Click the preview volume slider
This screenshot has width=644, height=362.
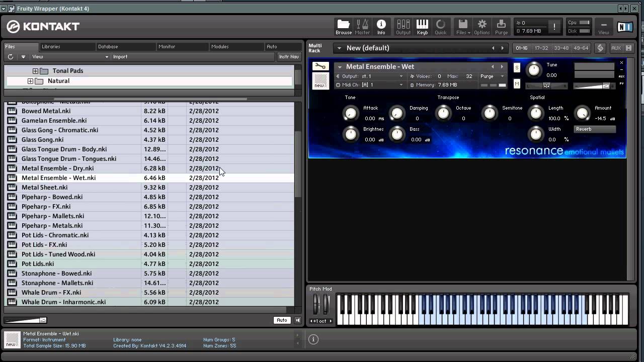point(25,320)
